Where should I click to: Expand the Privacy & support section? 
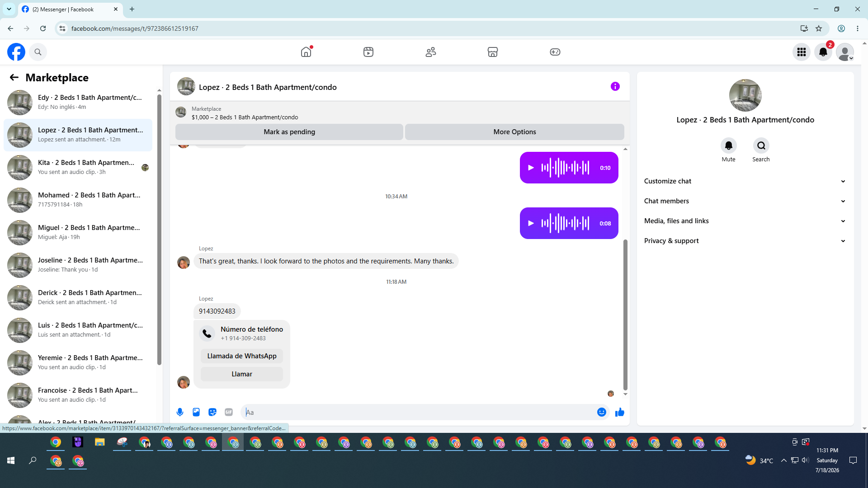coord(745,241)
